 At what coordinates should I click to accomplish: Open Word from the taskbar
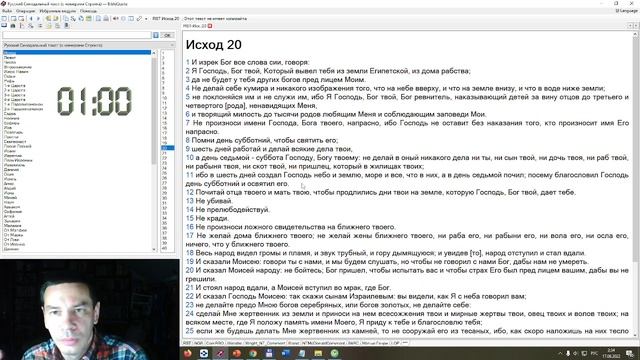(x=285, y=353)
